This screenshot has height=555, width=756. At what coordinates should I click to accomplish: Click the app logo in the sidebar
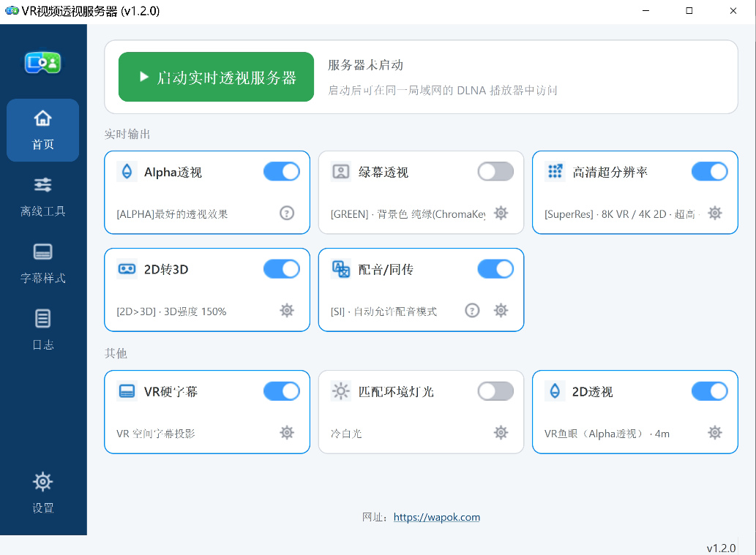pos(43,63)
